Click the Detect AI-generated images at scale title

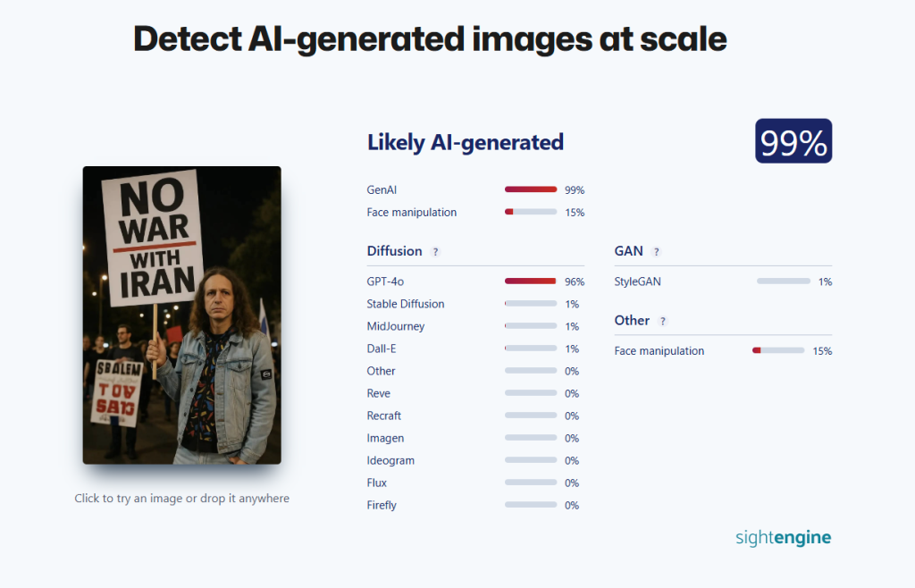pyautogui.click(x=430, y=39)
